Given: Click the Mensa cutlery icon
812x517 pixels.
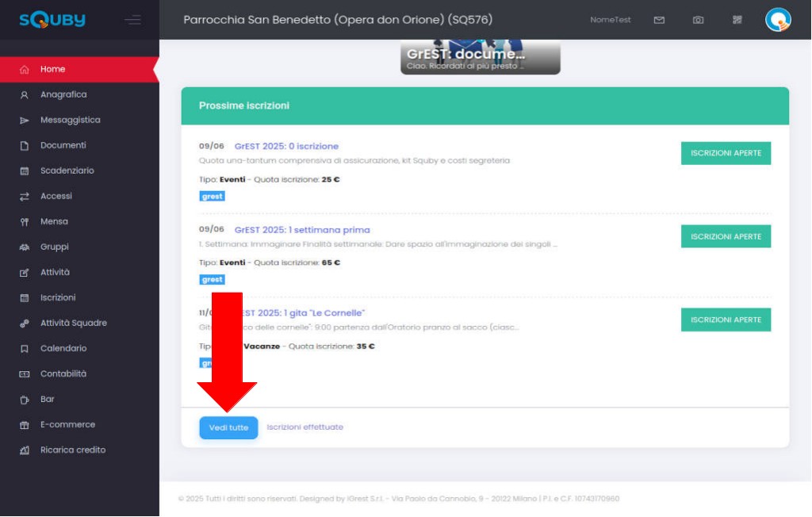Looking at the screenshot, I should [x=25, y=222].
